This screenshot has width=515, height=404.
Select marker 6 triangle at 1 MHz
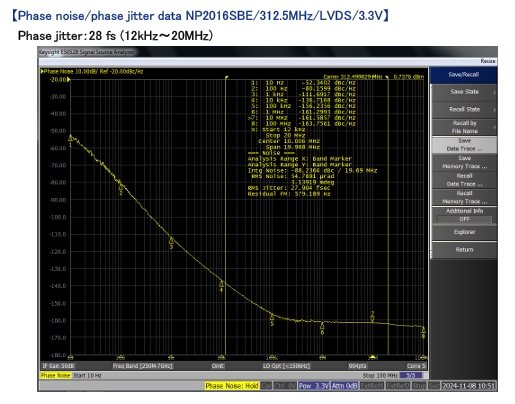322,325
